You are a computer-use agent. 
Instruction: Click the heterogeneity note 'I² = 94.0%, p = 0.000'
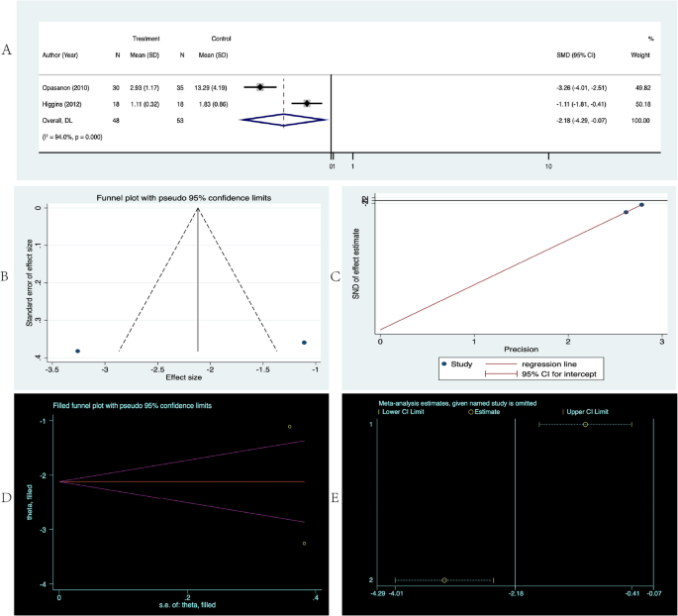point(72,137)
